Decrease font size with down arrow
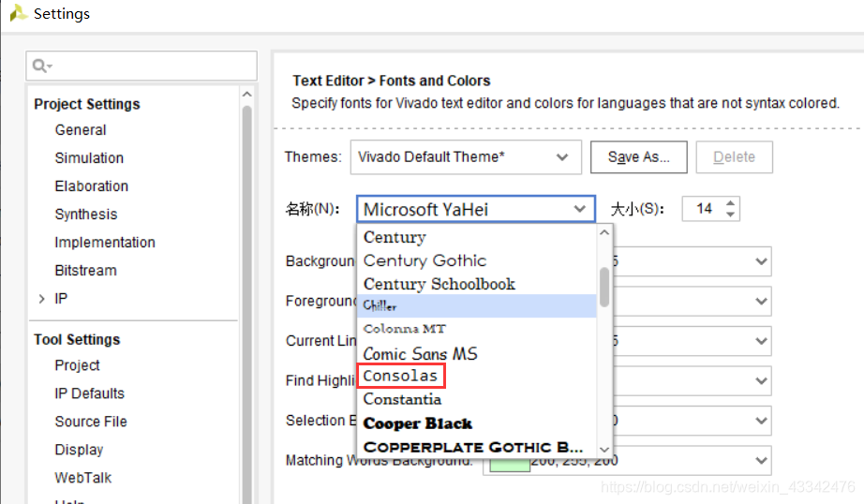864x504 pixels. pos(730,215)
